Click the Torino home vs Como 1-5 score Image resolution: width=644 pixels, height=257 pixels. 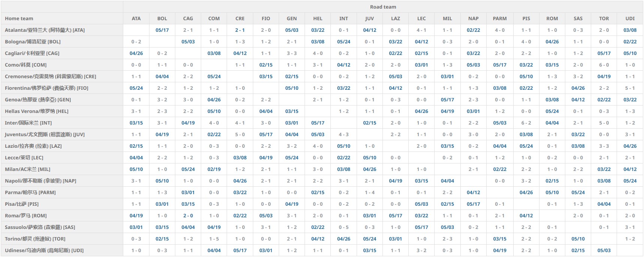[214, 239]
